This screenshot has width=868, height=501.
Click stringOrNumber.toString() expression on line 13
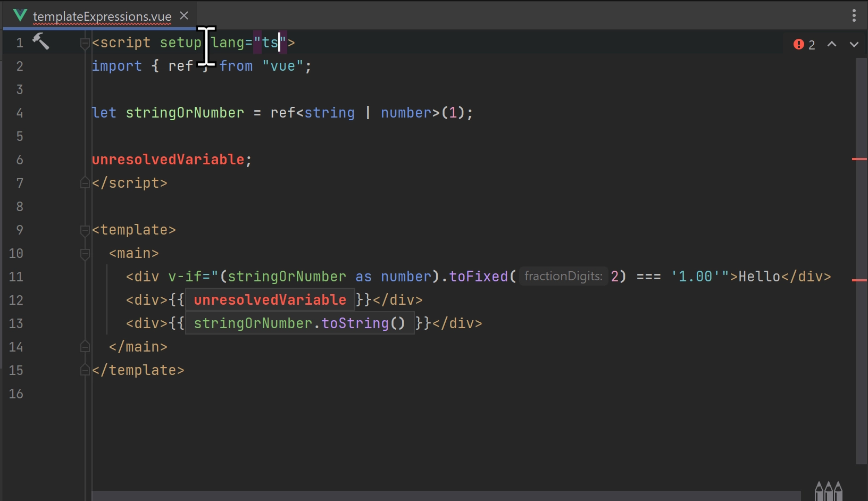click(299, 323)
